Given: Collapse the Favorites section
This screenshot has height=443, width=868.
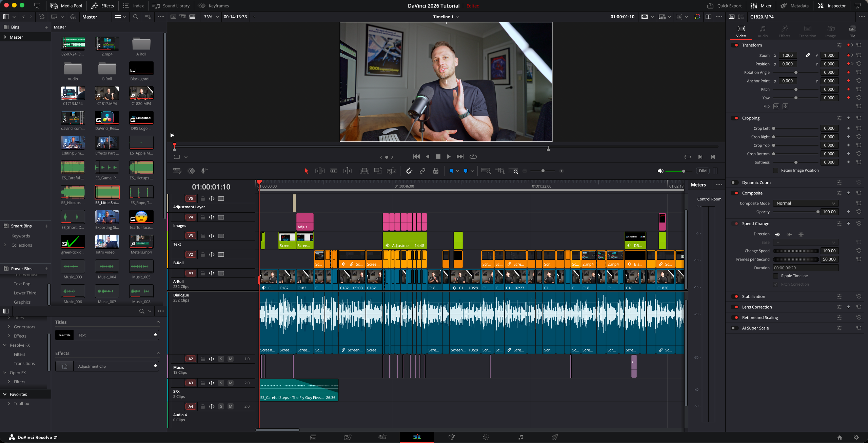Looking at the screenshot, I should pos(5,394).
